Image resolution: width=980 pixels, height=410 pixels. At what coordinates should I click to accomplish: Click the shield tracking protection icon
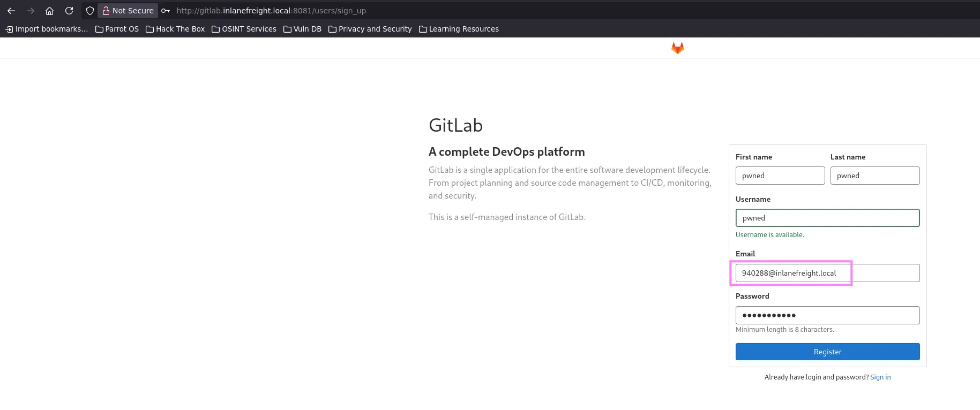tap(90, 11)
